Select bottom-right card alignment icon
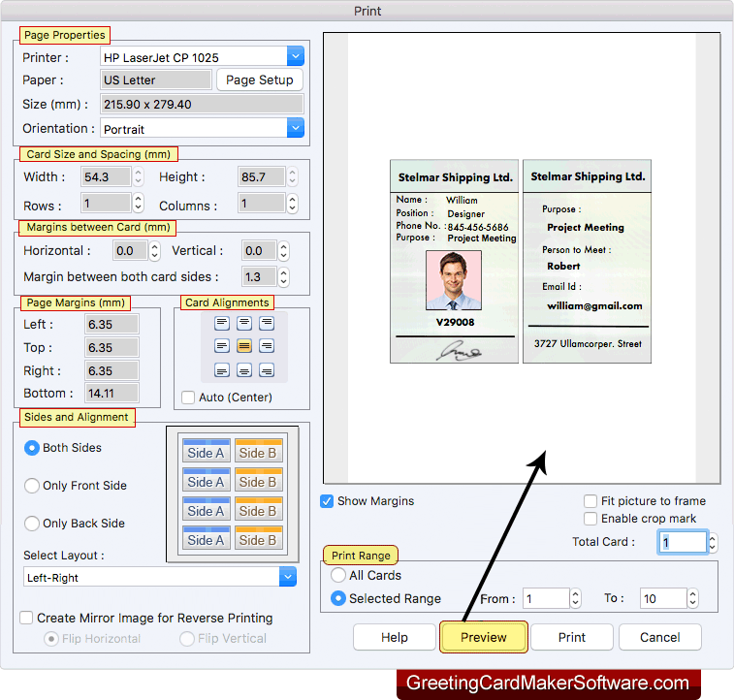This screenshot has height=700, width=734. [267, 370]
